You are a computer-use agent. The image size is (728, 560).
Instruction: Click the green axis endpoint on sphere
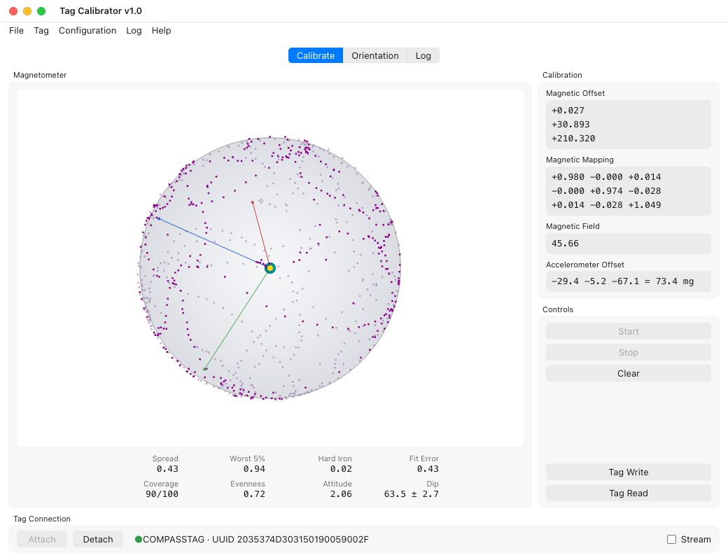(x=204, y=369)
